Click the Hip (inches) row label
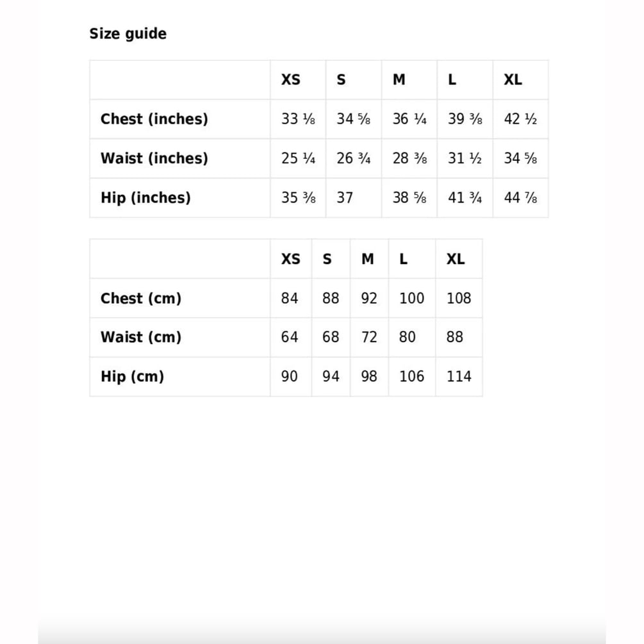This screenshot has height=644, width=644. coord(145,197)
